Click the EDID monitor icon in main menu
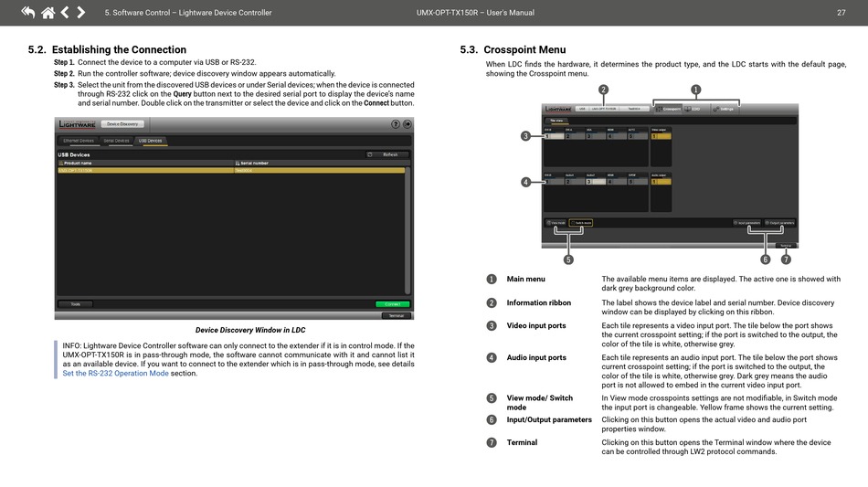Screen dimensions: 868x487 click(687, 109)
